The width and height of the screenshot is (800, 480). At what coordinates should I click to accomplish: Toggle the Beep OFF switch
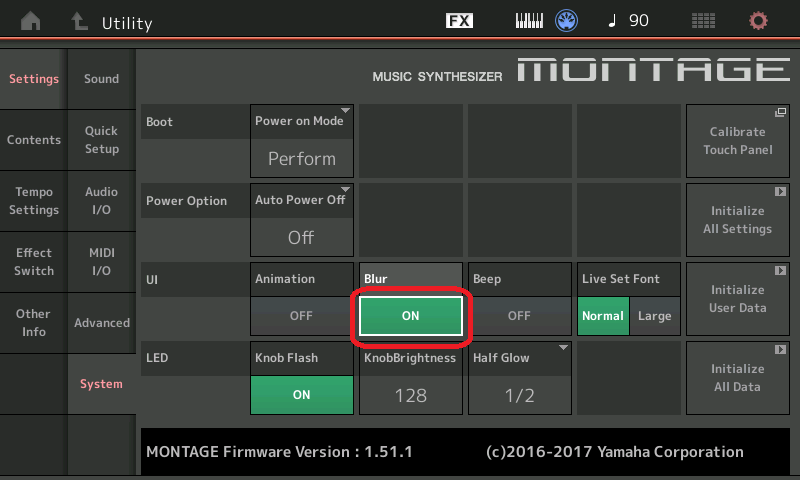519,315
